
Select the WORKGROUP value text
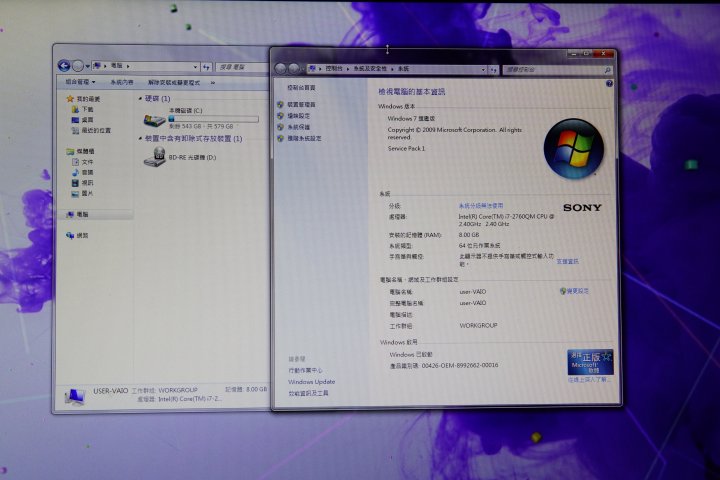[x=478, y=325]
